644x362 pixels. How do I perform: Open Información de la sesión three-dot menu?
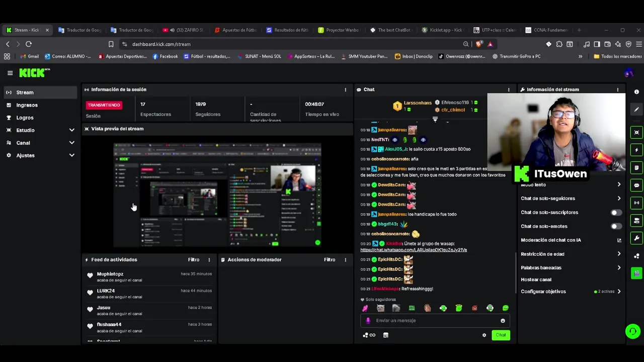coord(345,89)
